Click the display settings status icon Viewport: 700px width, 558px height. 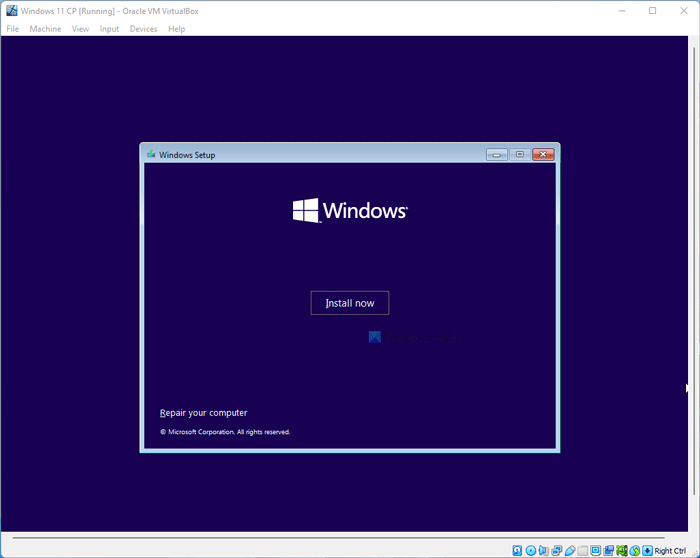596,550
